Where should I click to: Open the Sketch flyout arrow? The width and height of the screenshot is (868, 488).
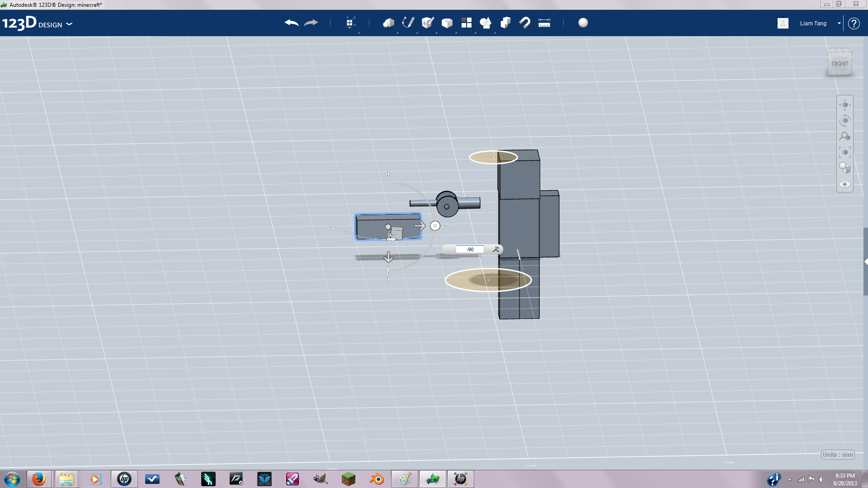[417, 32]
